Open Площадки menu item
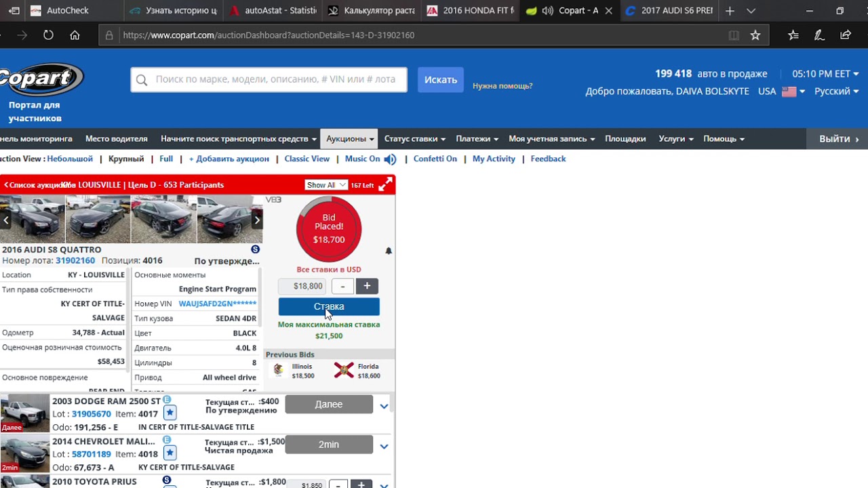Image resolution: width=868 pixels, height=488 pixels. (625, 139)
